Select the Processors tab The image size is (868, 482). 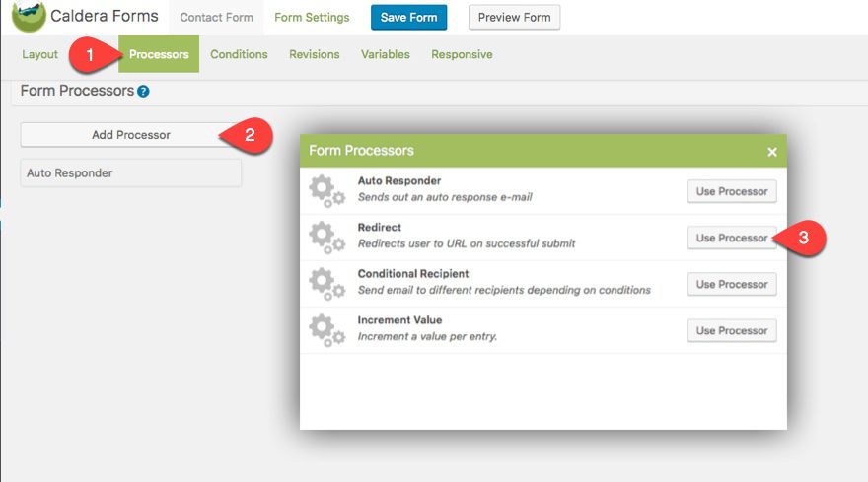159,54
